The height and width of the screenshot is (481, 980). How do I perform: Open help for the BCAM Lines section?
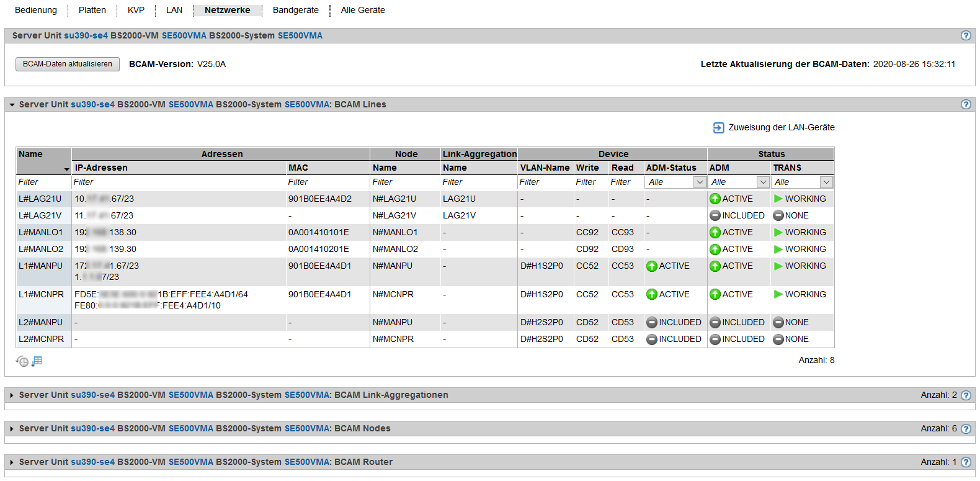click(966, 104)
